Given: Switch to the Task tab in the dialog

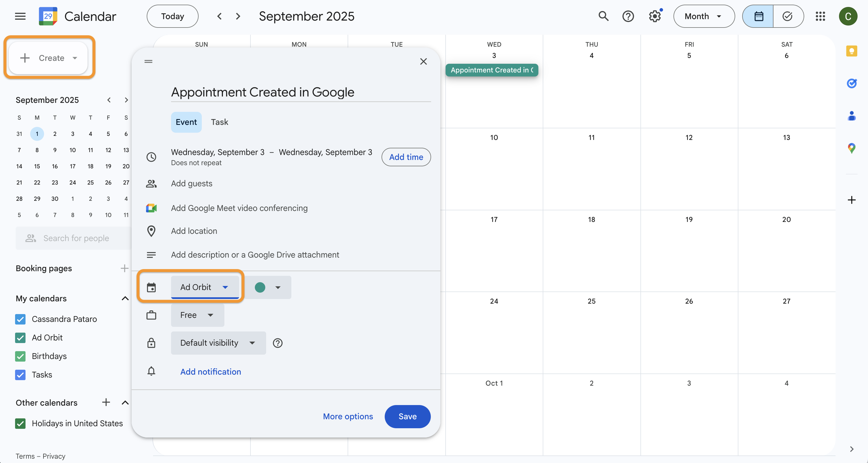Looking at the screenshot, I should click(x=219, y=122).
